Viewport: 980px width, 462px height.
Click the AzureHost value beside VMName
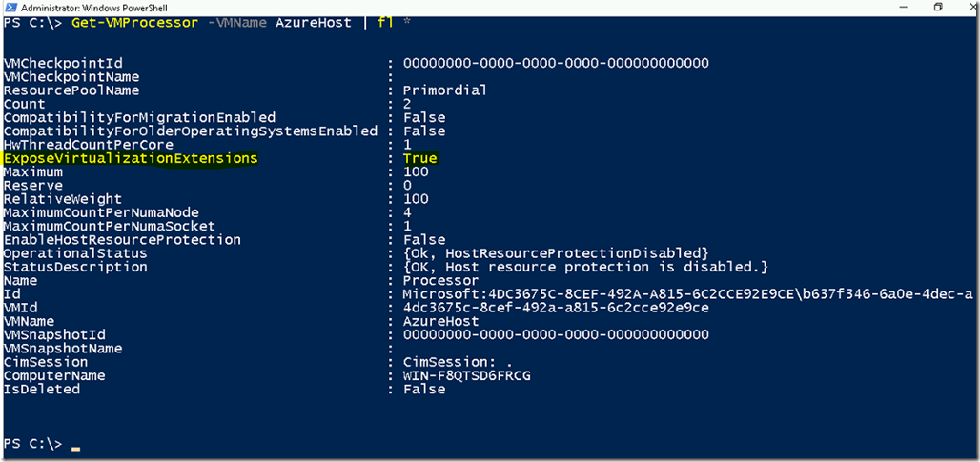[440, 322]
